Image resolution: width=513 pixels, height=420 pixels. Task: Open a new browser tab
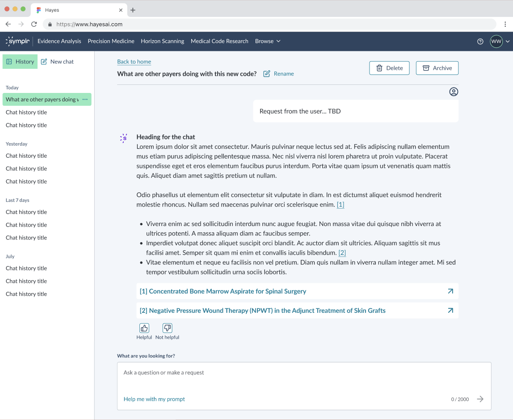133,10
